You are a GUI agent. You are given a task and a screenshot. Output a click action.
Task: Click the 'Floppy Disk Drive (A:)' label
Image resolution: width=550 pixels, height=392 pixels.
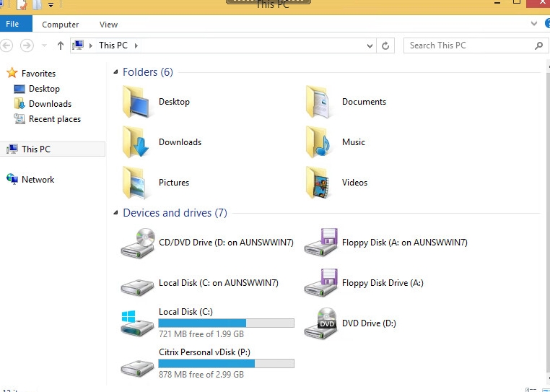pos(383,283)
